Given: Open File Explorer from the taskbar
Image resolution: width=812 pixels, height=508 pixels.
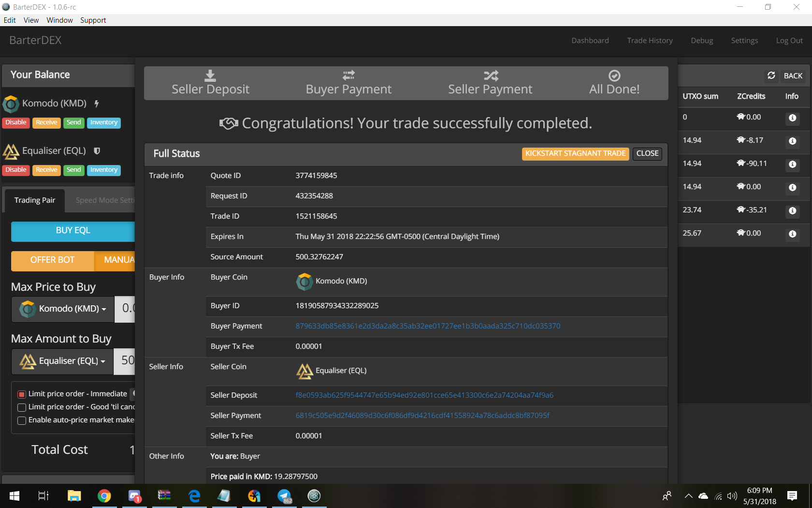Looking at the screenshot, I should (x=74, y=496).
